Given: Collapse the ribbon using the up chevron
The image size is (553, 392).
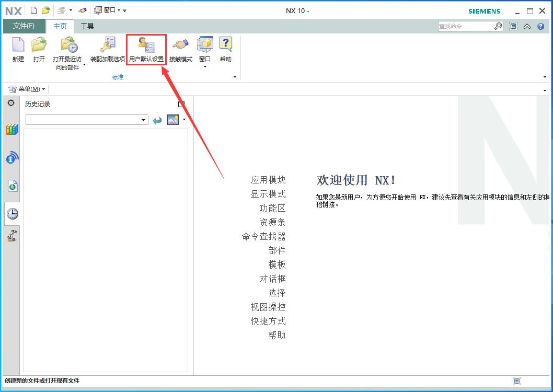Looking at the screenshot, I should coord(527,26).
